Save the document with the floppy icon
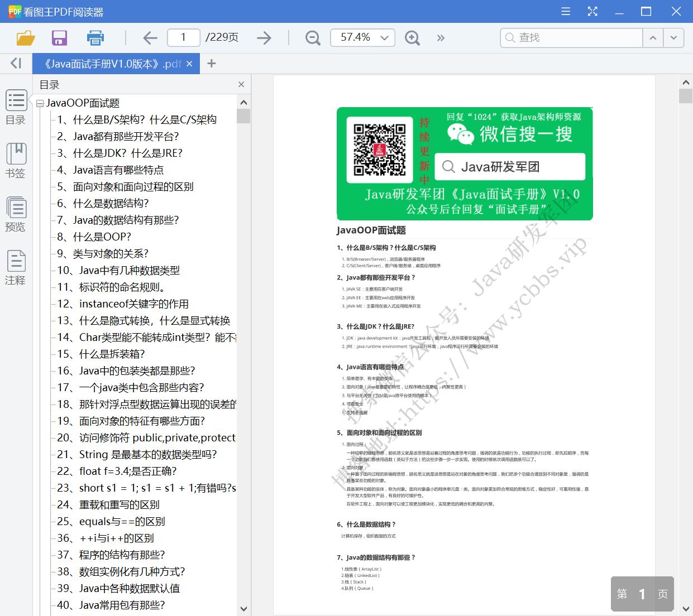The width and height of the screenshot is (693, 616). (59, 38)
